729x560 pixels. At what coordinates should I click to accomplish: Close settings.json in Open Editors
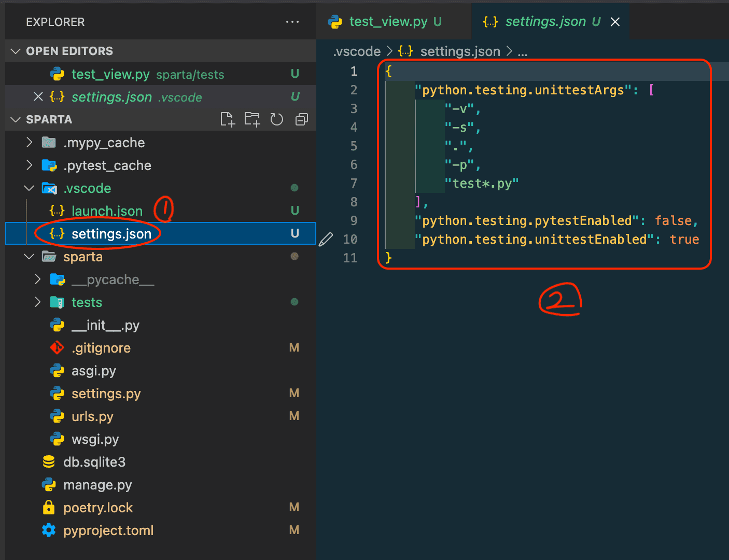click(38, 96)
